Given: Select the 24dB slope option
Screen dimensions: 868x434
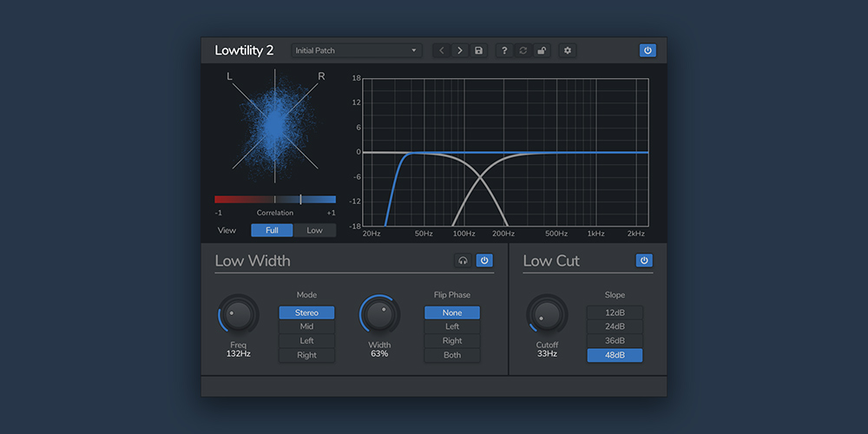Looking at the screenshot, I should point(615,326).
